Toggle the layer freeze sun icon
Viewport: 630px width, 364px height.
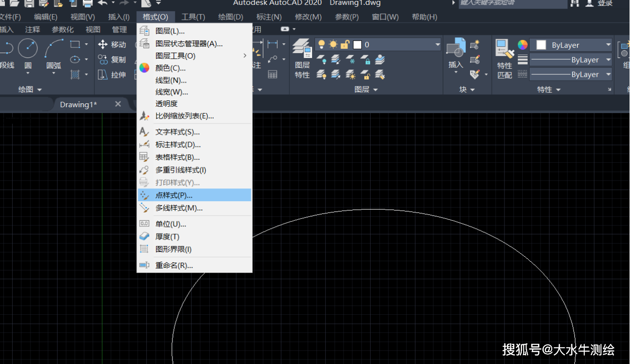pos(333,45)
